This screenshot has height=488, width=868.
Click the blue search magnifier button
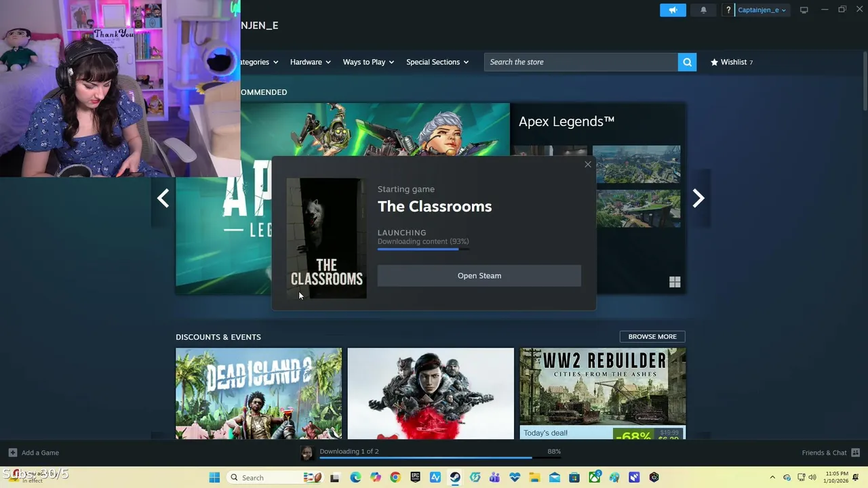[x=687, y=62]
